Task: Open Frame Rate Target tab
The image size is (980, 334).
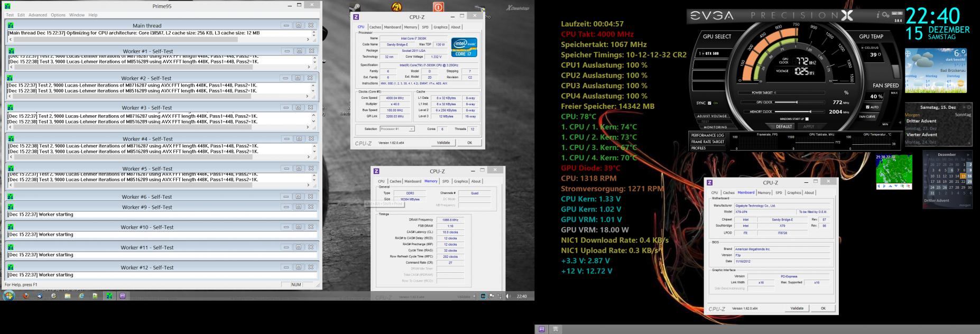Action: coord(708,142)
